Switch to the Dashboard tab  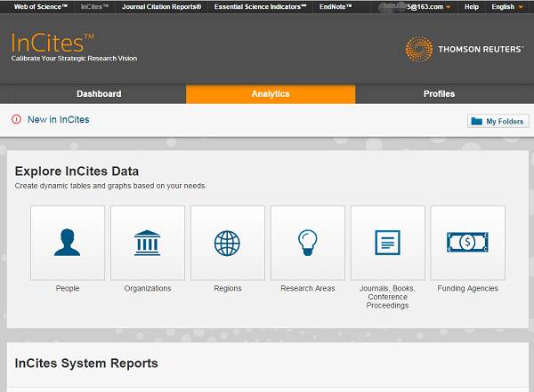[x=99, y=94]
